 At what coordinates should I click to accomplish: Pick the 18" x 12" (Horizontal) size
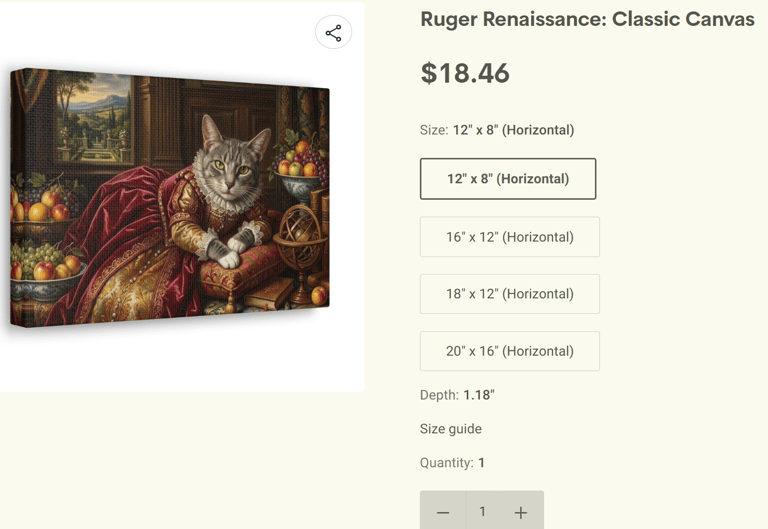510,294
